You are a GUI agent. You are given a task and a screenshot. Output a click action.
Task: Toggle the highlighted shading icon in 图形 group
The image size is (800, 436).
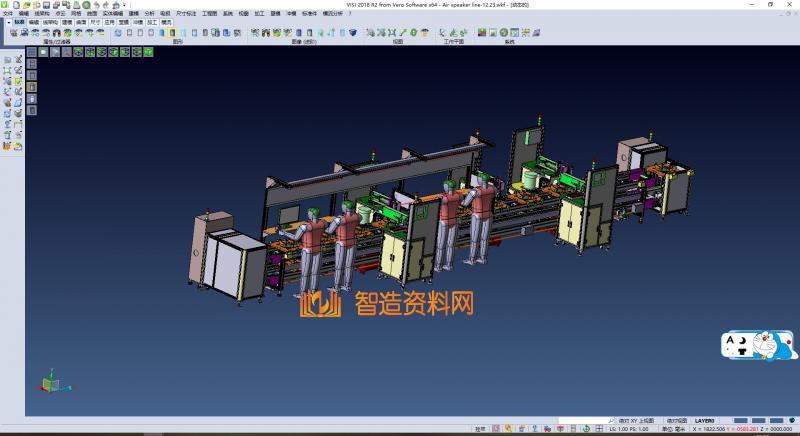pyautogui.click(x=173, y=33)
